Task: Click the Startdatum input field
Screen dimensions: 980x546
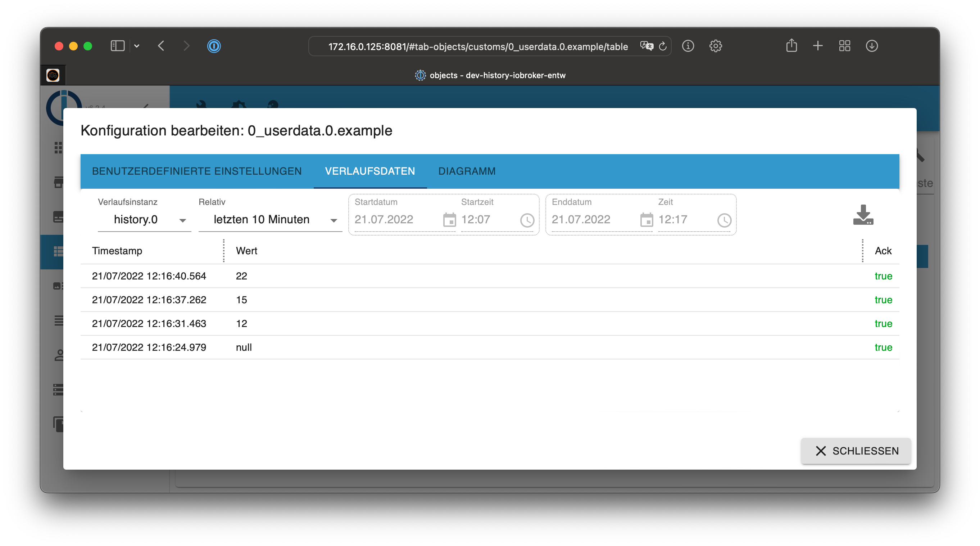Action: (x=396, y=220)
